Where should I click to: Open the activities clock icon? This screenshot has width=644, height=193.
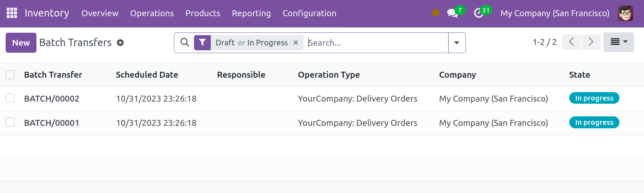(x=478, y=13)
